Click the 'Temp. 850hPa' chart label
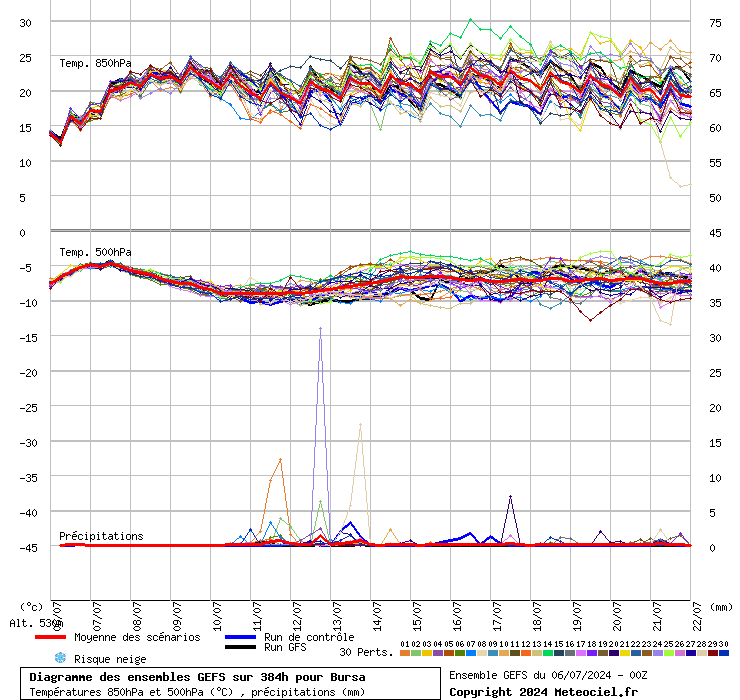 pos(95,63)
